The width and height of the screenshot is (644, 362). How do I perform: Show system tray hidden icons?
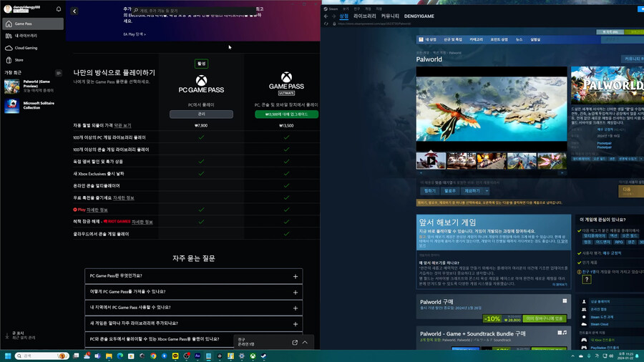click(573, 356)
